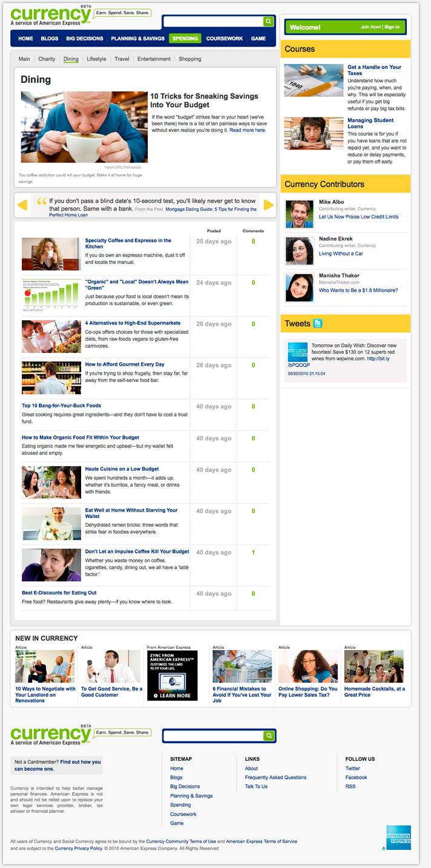
Task: Click the header search magnifier icon
Action: click(268, 21)
